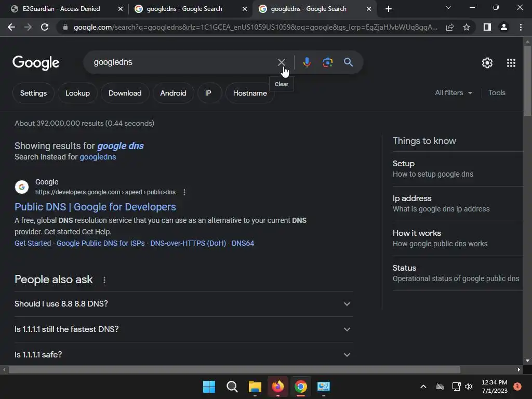
Task: Open Setup in Things to know
Action: click(457, 169)
